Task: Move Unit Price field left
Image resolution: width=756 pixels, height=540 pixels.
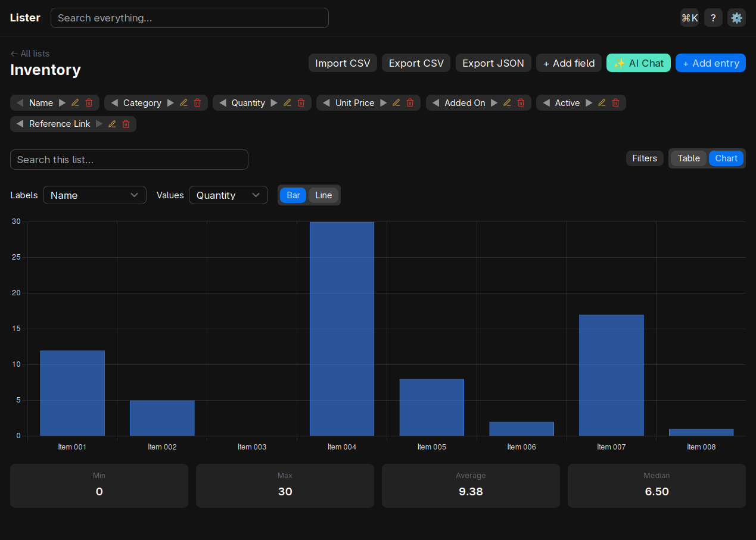Action: [326, 103]
